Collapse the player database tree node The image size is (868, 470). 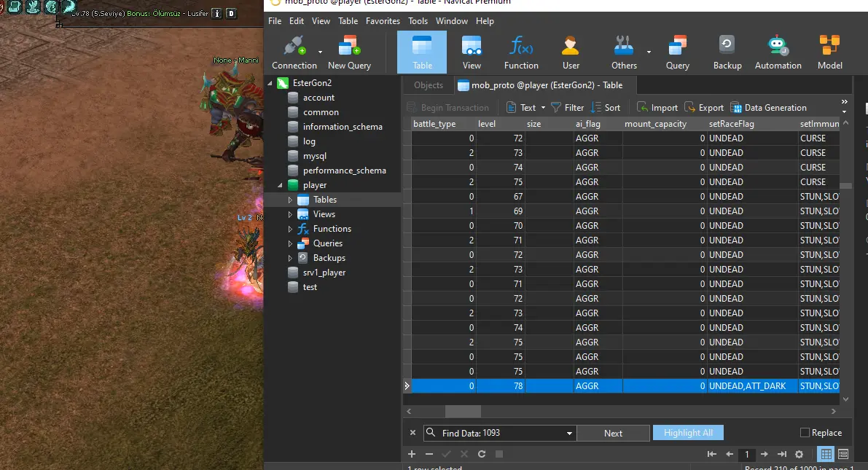point(281,185)
